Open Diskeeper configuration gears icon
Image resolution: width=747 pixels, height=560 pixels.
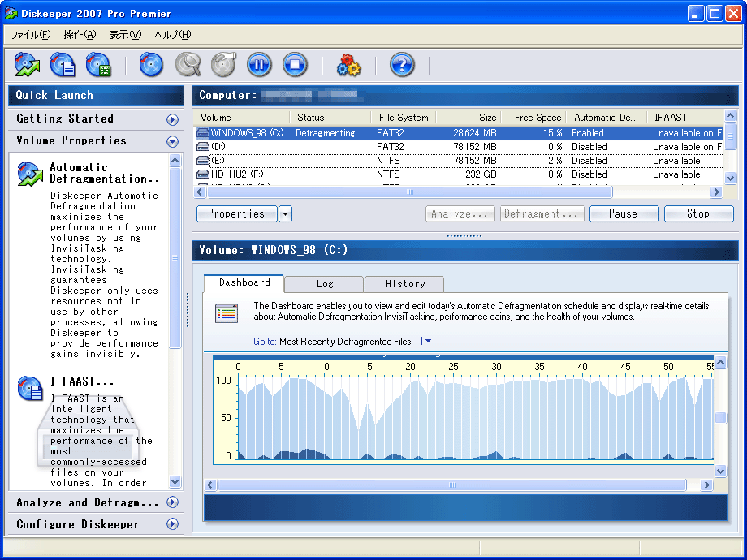(x=348, y=64)
